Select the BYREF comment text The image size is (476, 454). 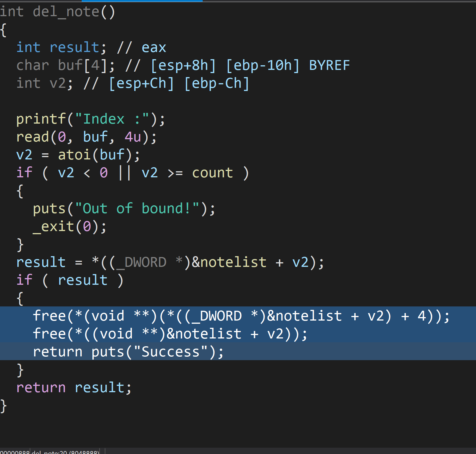pos(329,66)
